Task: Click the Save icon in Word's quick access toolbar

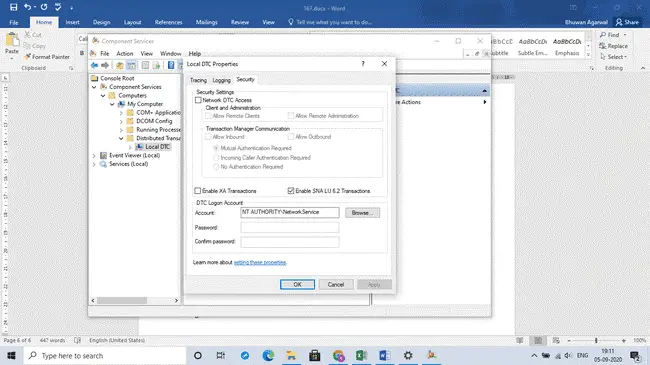Action: [13, 7]
